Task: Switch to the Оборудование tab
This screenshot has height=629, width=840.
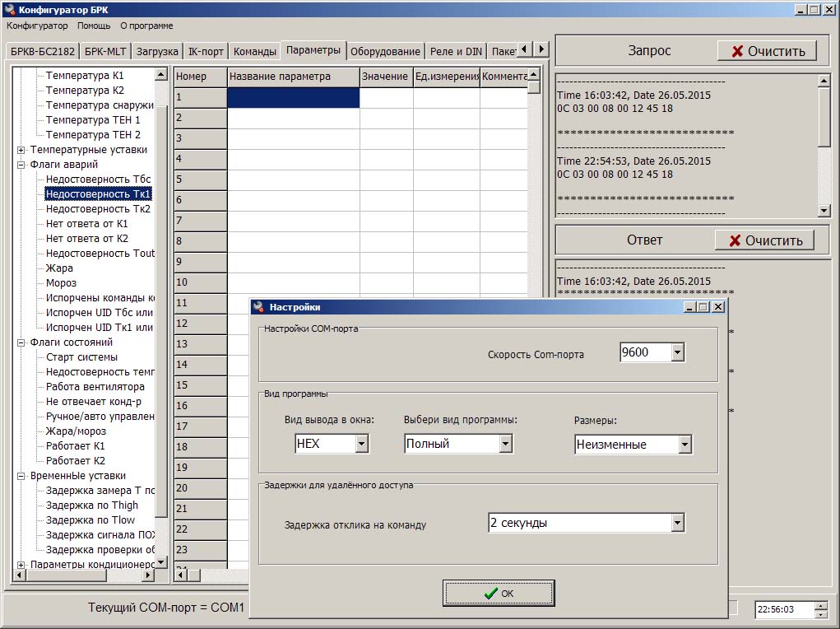Action: click(x=385, y=52)
